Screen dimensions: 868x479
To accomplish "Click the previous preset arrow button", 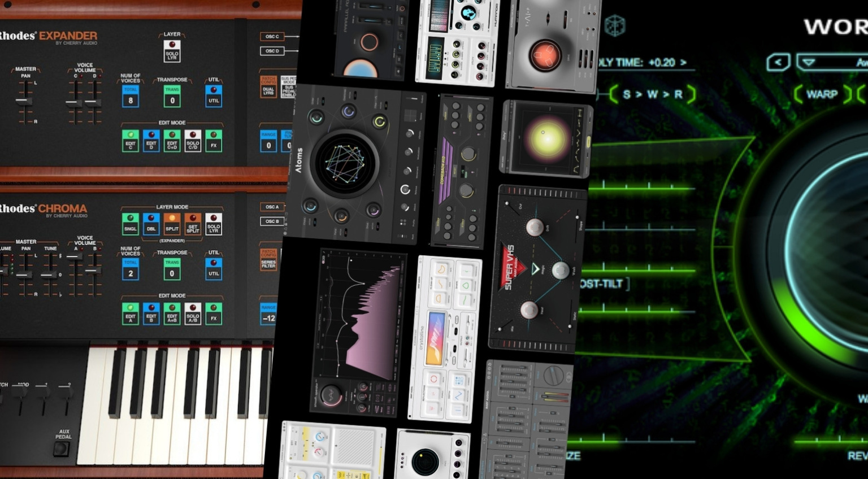I will coord(778,62).
